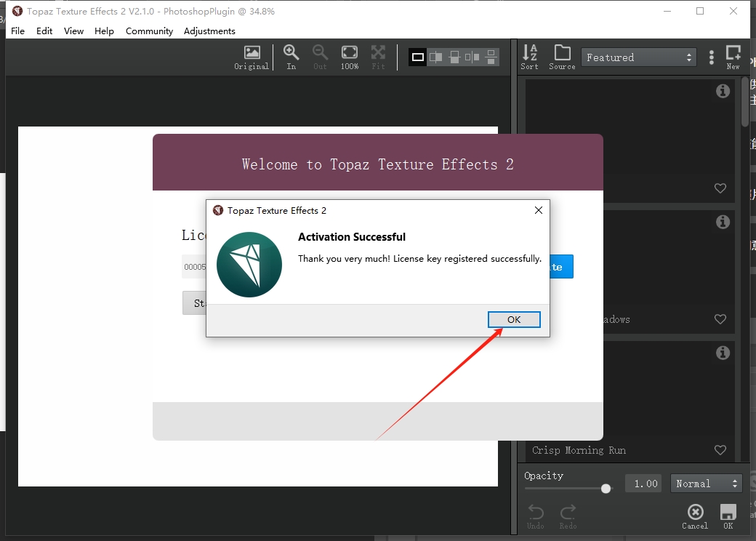Minimize the Topaz Texture Effects window
Screen dimensions: 756x541
pos(667,11)
